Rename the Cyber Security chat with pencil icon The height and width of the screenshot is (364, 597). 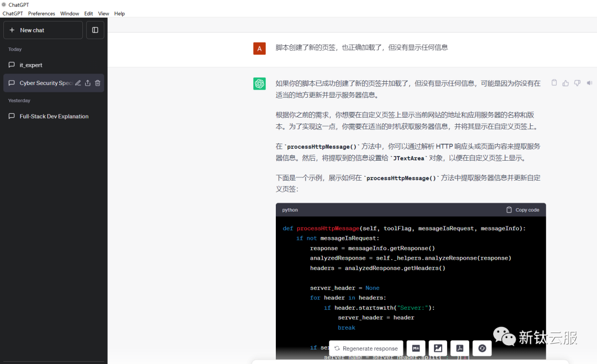coord(78,83)
